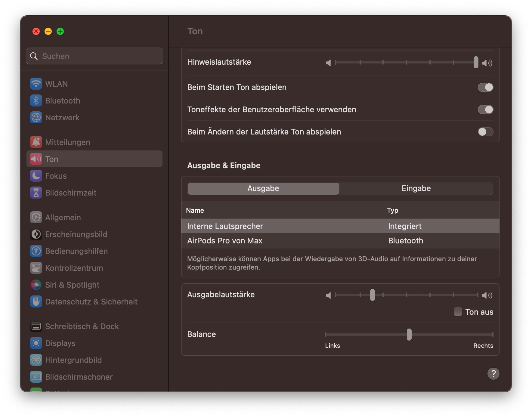Click the Balance slider handle
This screenshot has height=417, width=532.
tap(409, 335)
